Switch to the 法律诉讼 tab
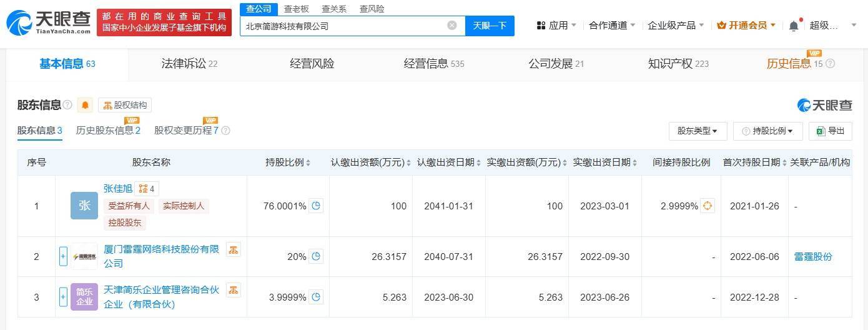This screenshot has width=868, height=330. 189,64
